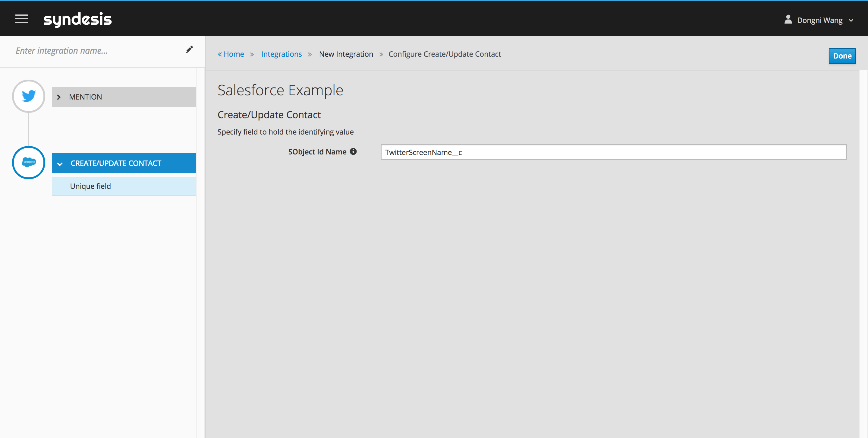Click the user avatar icon
The width and height of the screenshot is (868, 438).
coord(788,20)
